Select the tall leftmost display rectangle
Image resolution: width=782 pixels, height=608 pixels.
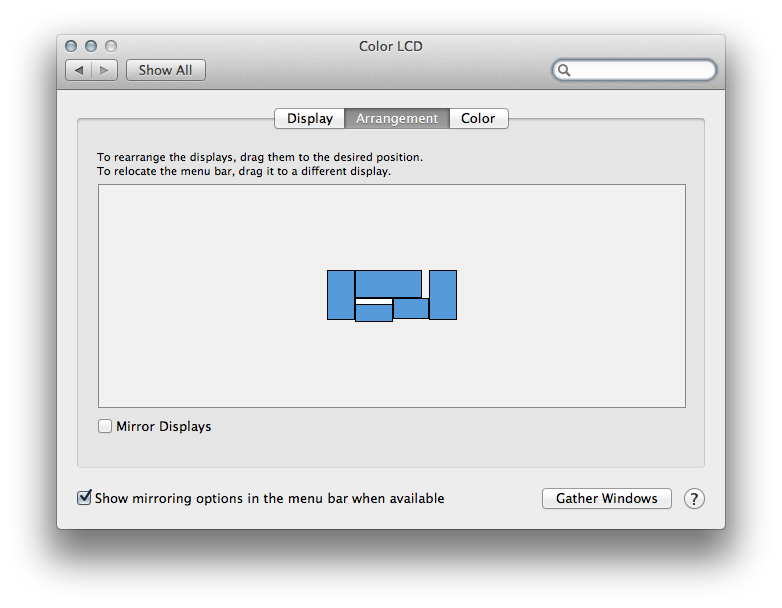pyautogui.click(x=341, y=295)
